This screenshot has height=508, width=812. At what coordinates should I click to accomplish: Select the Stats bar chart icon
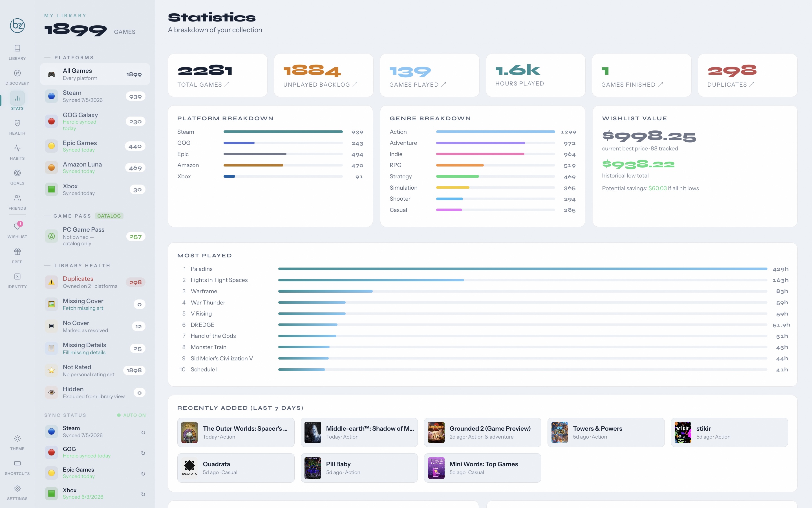coord(17,98)
